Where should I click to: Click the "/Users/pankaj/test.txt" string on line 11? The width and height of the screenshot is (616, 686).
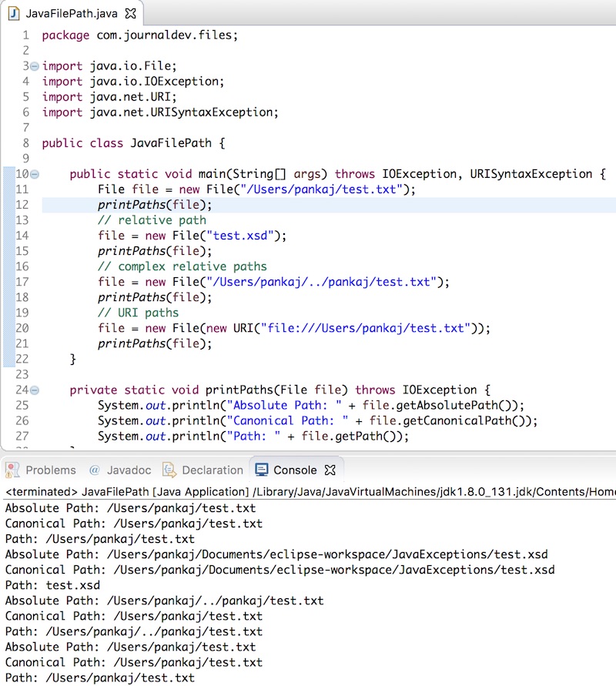[321, 189]
